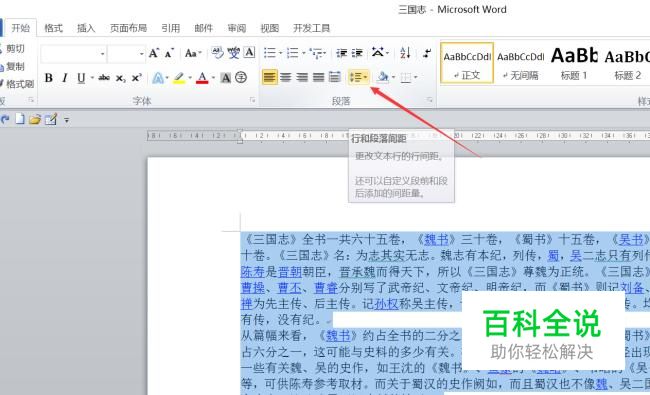
Task: Switch to the 插入 tab
Action: (x=86, y=28)
